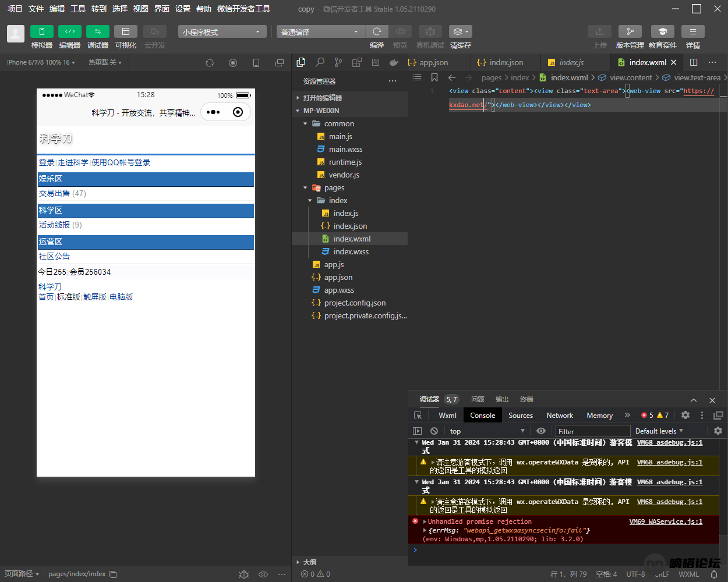The image size is (728, 582).
Task: Open 版本管理 version control icon
Action: (x=630, y=31)
